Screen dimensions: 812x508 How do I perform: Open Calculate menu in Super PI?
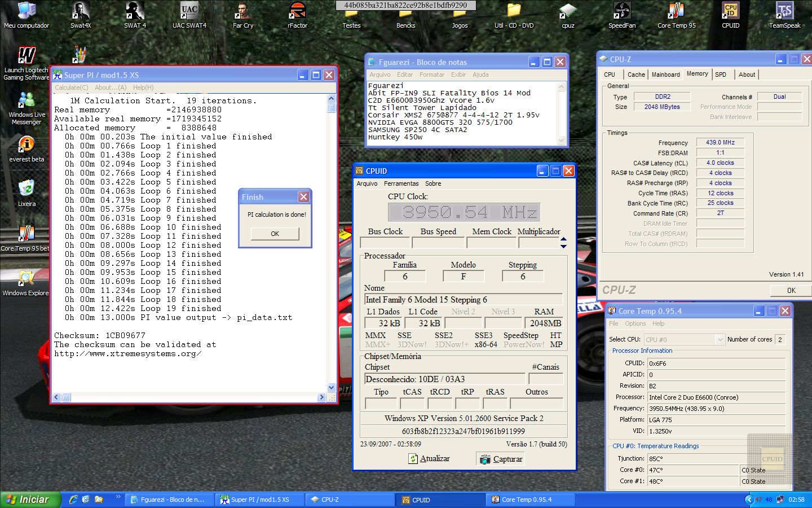click(x=72, y=87)
